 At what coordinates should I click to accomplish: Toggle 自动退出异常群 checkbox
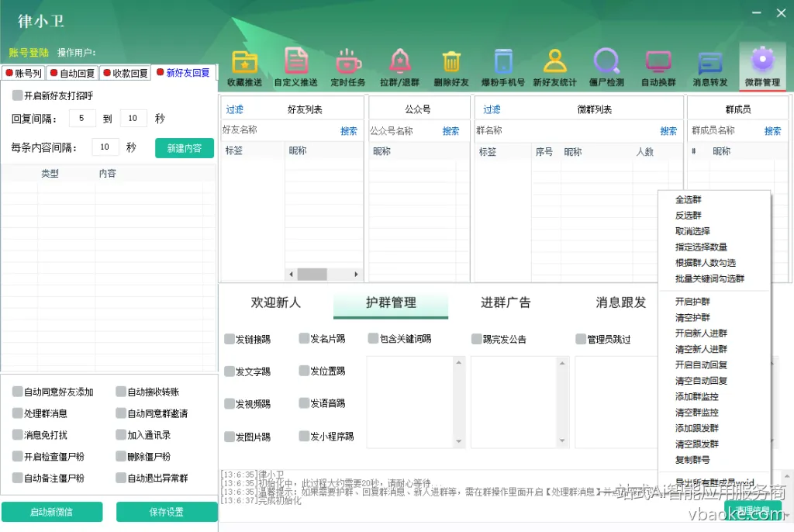pos(120,477)
